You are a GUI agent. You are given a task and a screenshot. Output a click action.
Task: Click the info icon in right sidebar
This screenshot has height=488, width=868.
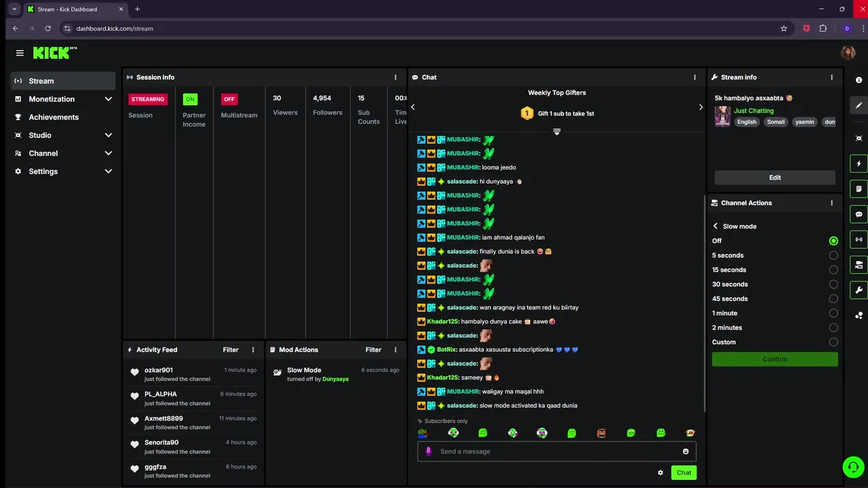tap(859, 80)
